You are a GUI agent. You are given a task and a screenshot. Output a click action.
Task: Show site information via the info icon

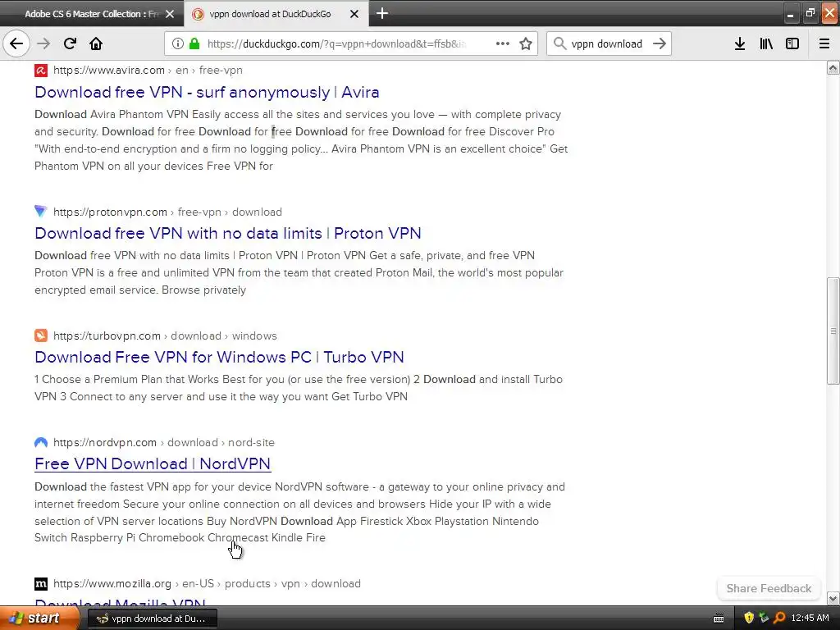(x=178, y=43)
